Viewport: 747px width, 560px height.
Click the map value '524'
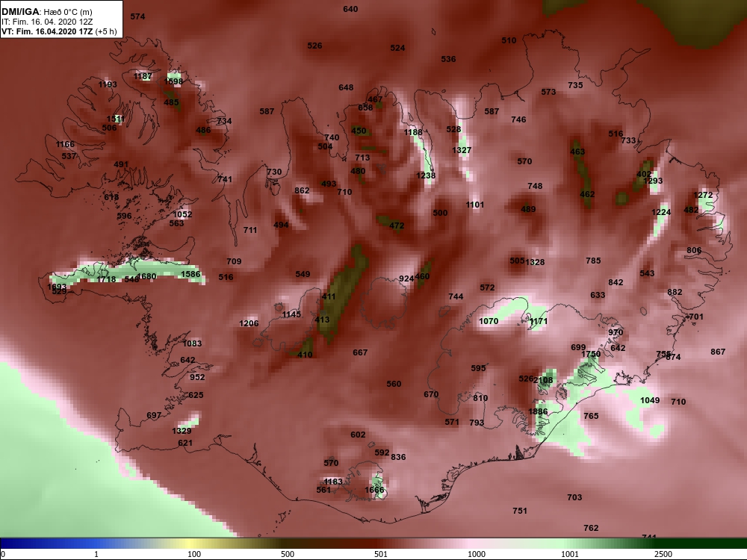(397, 48)
